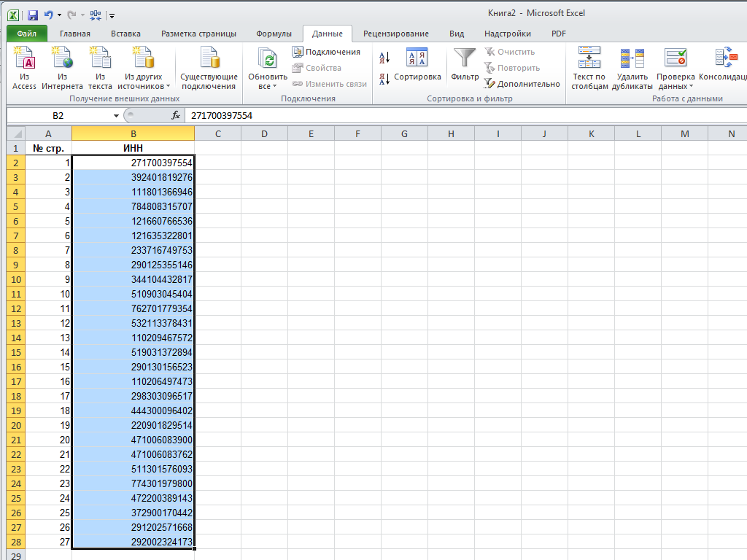Click header cell ИНН

[133, 148]
